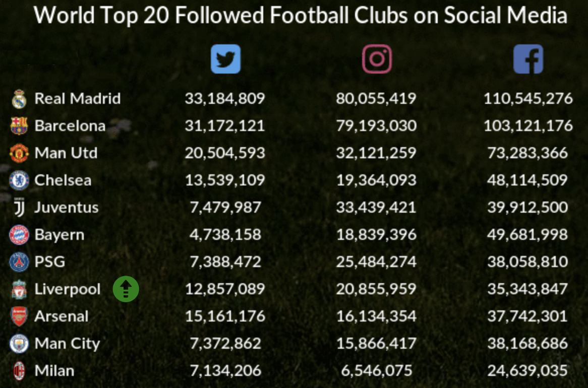Image resolution: width=588 pixels, height=388 pixels.
Task: Click the PSG club badge
Action: [19, 262]
